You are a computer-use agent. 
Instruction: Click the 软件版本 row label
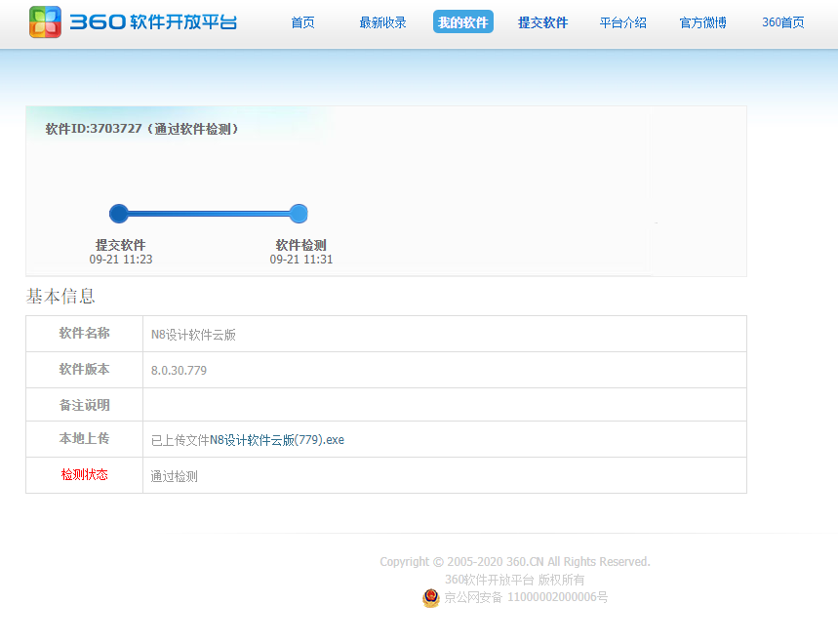click(x=85, y=369)
